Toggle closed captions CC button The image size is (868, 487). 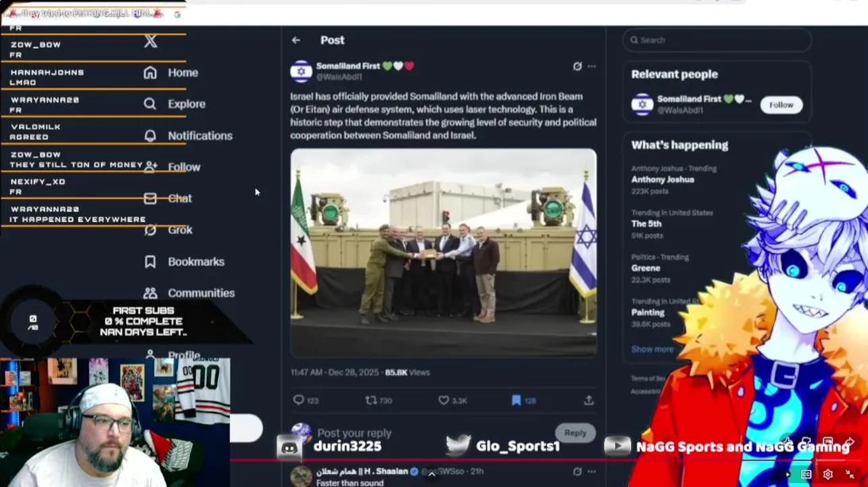[x=806, y=475]
